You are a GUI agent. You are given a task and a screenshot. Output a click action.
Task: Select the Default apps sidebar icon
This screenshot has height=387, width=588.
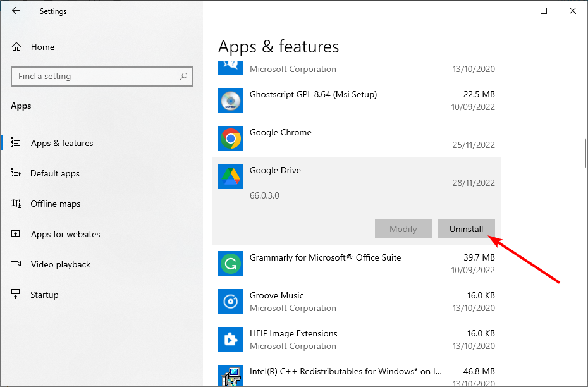point(15,173)
